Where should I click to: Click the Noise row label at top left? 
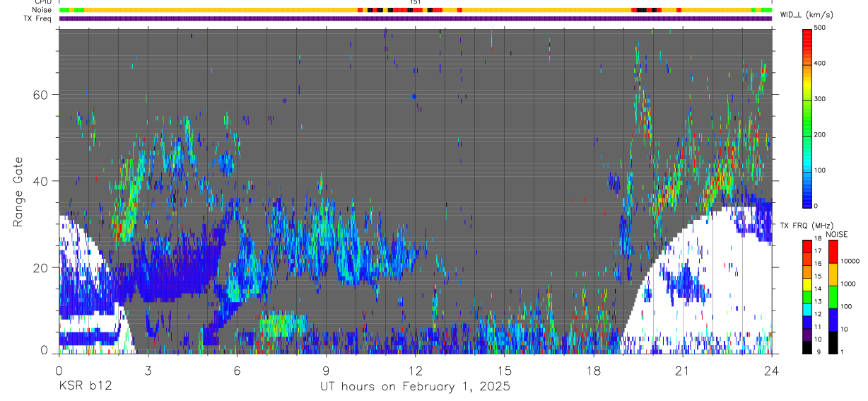click(x=42, y=10)
